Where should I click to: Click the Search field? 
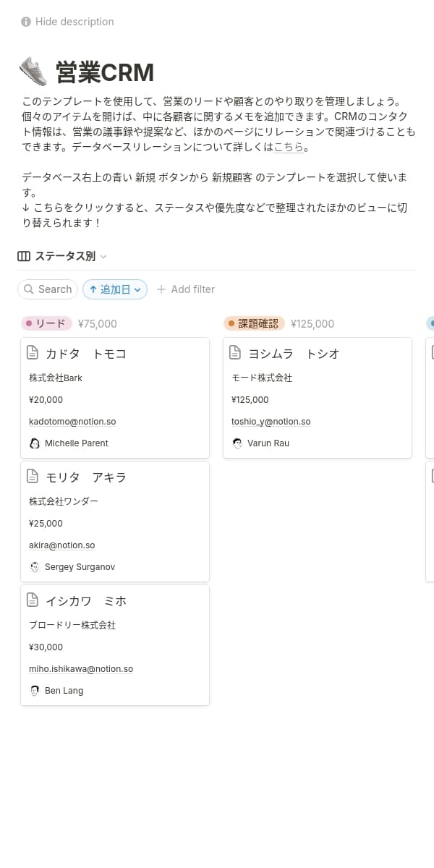point(48,289)
